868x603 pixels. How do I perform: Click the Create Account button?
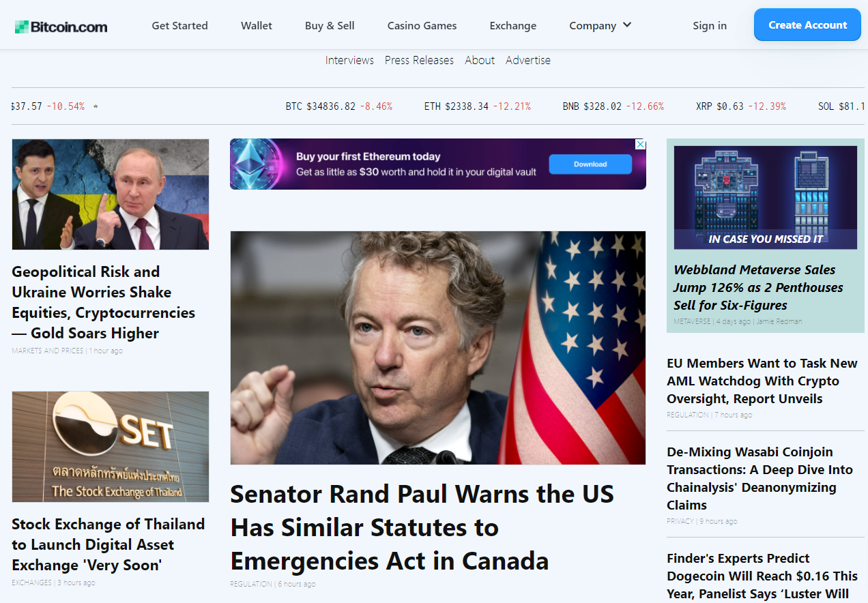[807, 25]
